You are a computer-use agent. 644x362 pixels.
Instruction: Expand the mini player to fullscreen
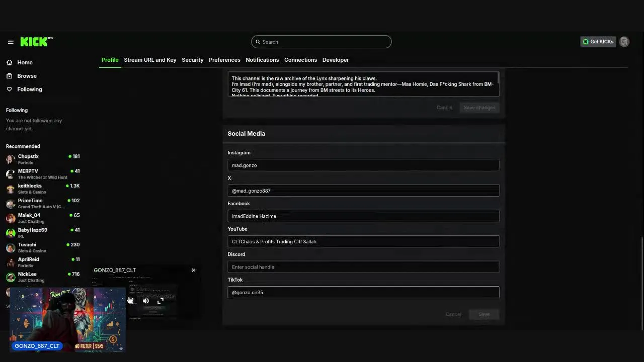[160, 301]
